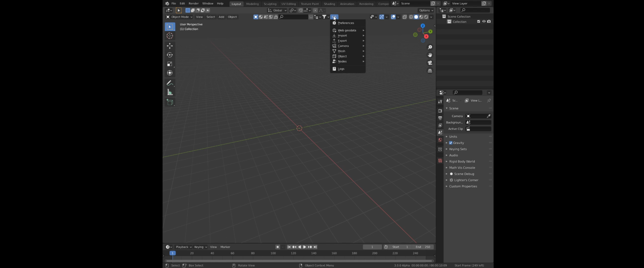Uncheck the Gravity checkbox
Image resolution: width=644 pixels, height=268 pixels.
[x=451, y=143]
